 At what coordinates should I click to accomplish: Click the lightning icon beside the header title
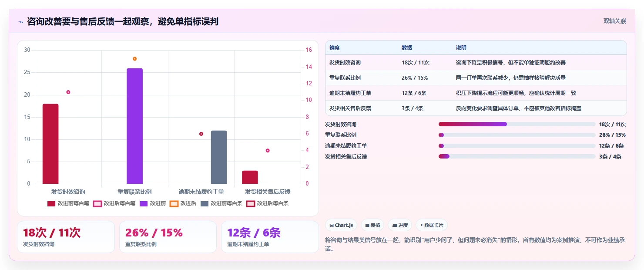(x=20, y=22)
